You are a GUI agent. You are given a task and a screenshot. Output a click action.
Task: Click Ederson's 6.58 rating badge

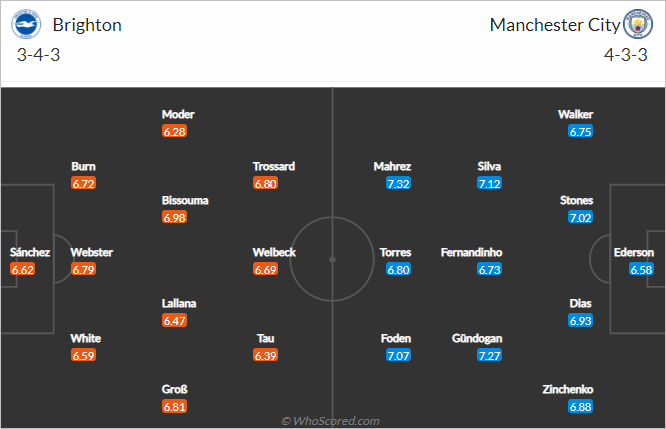coord(641,269)
